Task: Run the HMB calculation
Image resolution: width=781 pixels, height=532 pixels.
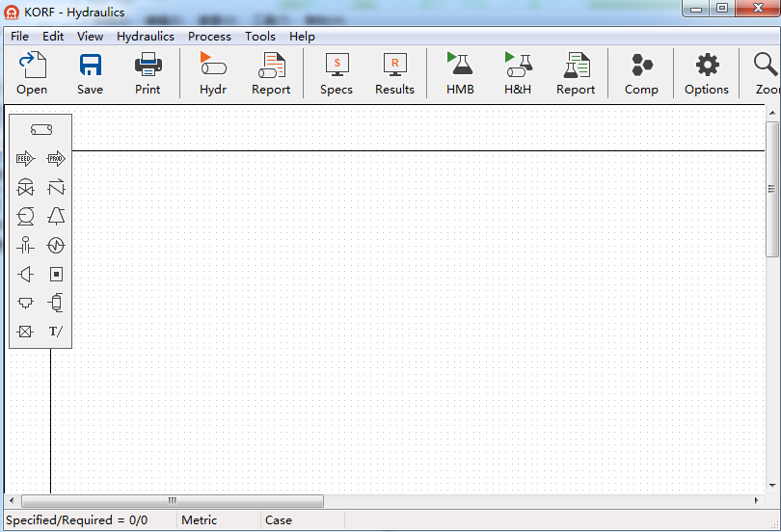Action: point(460,74)
